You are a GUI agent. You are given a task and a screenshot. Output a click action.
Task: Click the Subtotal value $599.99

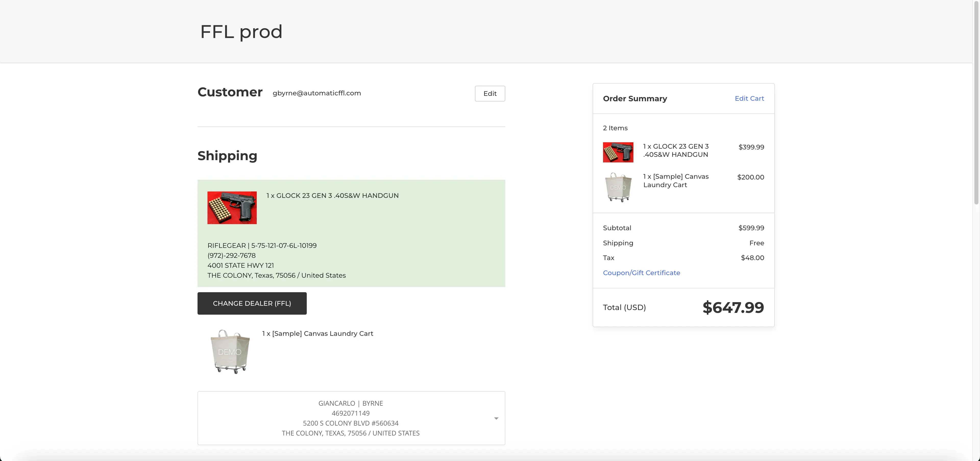click(x=751, y=228)
